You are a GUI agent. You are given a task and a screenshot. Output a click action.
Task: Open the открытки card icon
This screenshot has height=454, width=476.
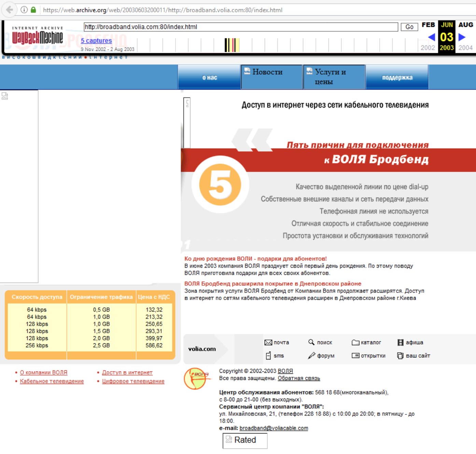(x=355, y=356)
